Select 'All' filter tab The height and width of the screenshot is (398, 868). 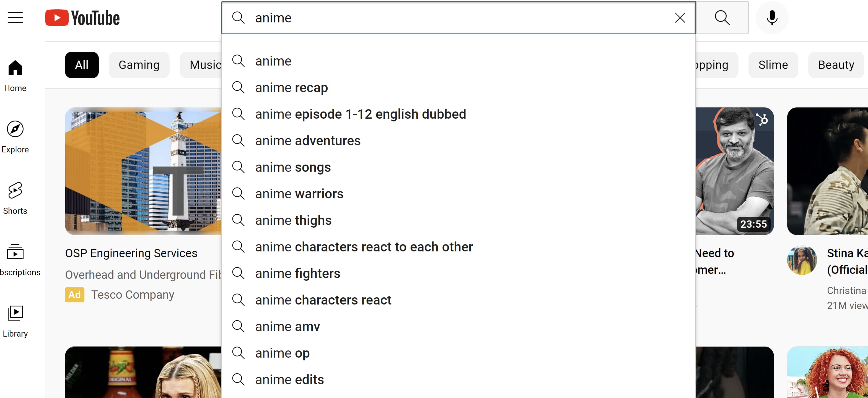click(81, 64)
